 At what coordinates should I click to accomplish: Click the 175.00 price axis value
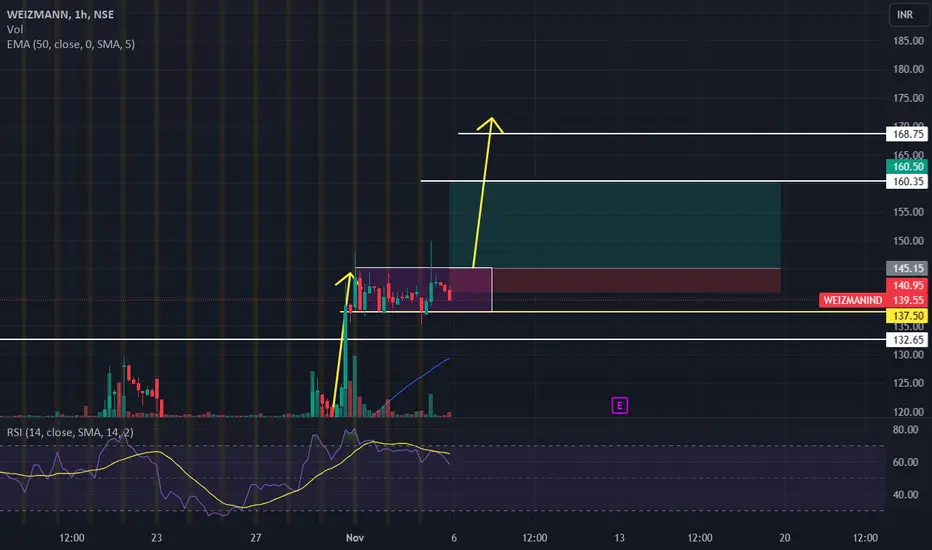pyautogui.click(x=908, y=98)
